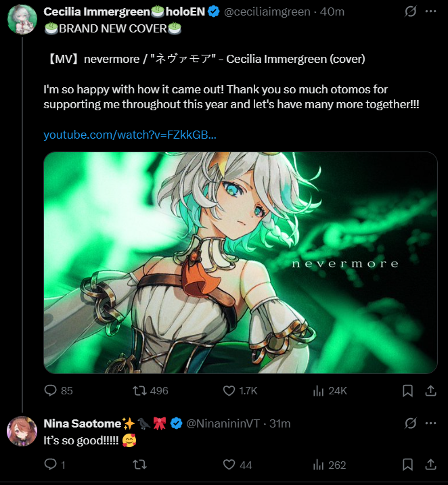Open more options on Nina's reply
Viewport: 448px width, 485px height.
click(x=430, y=423)
